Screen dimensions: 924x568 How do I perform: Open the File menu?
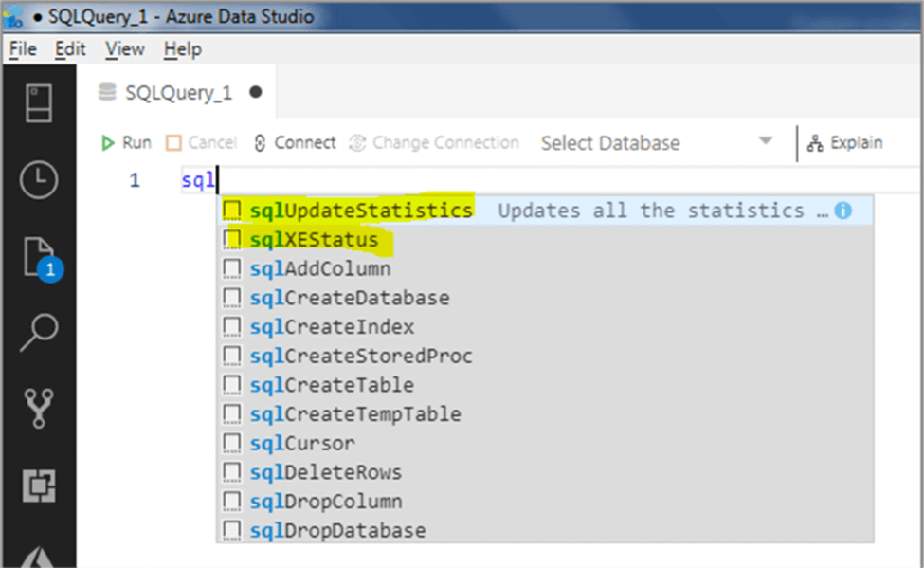(x=23, y=49)
